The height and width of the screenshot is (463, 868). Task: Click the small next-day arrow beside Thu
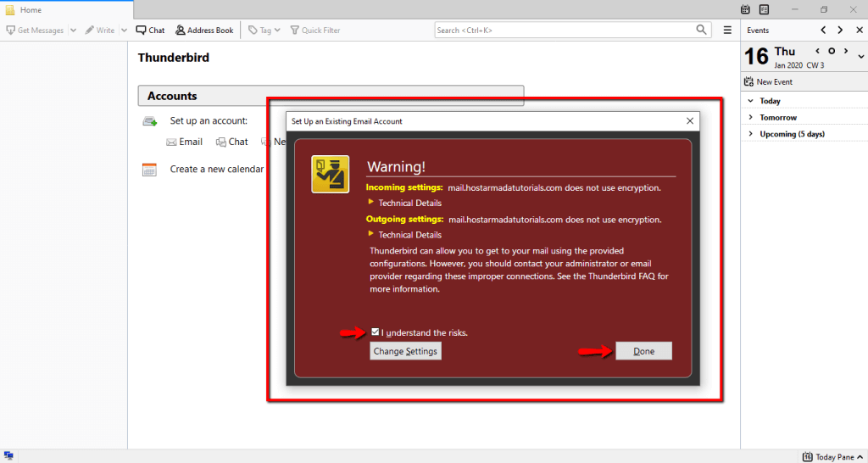(846, 51)
